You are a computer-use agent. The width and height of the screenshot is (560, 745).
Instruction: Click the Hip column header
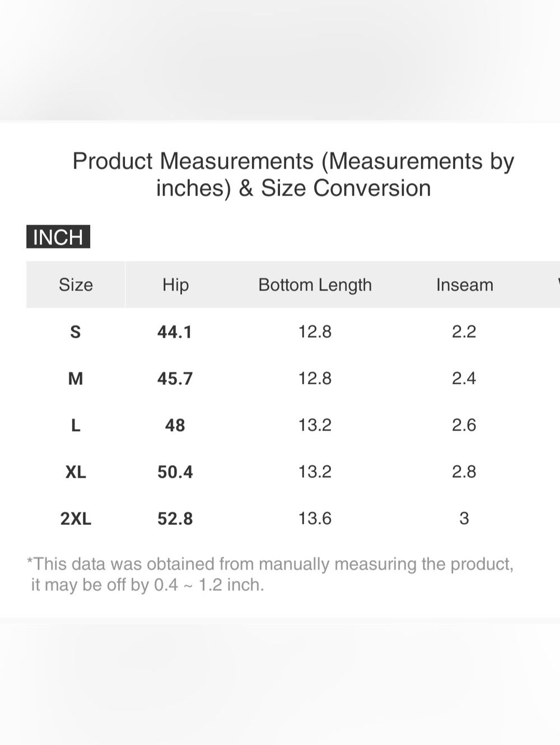[175, 285]
